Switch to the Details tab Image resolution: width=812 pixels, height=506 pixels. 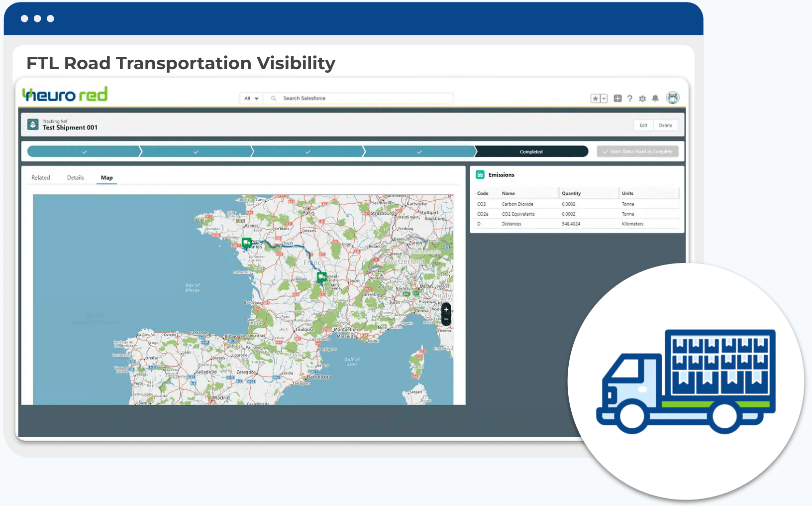pos(76,177)
